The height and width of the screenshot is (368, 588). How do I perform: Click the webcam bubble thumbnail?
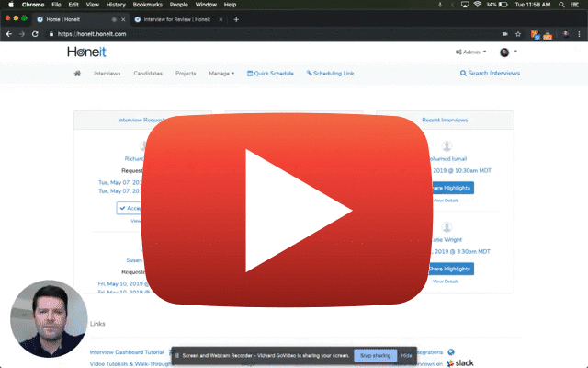click(x=49, y=318)
